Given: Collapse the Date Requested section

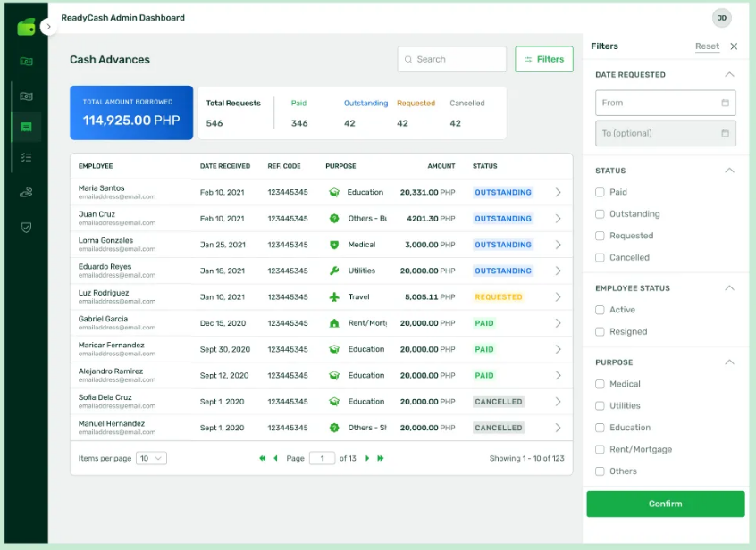Looking at the screenshot, I should point(729,74).
